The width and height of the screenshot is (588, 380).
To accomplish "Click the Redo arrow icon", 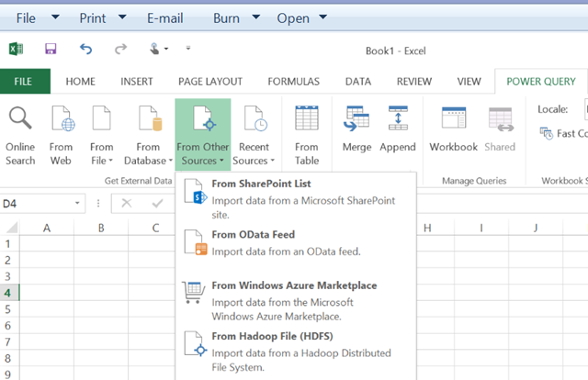I will (120, 49).
